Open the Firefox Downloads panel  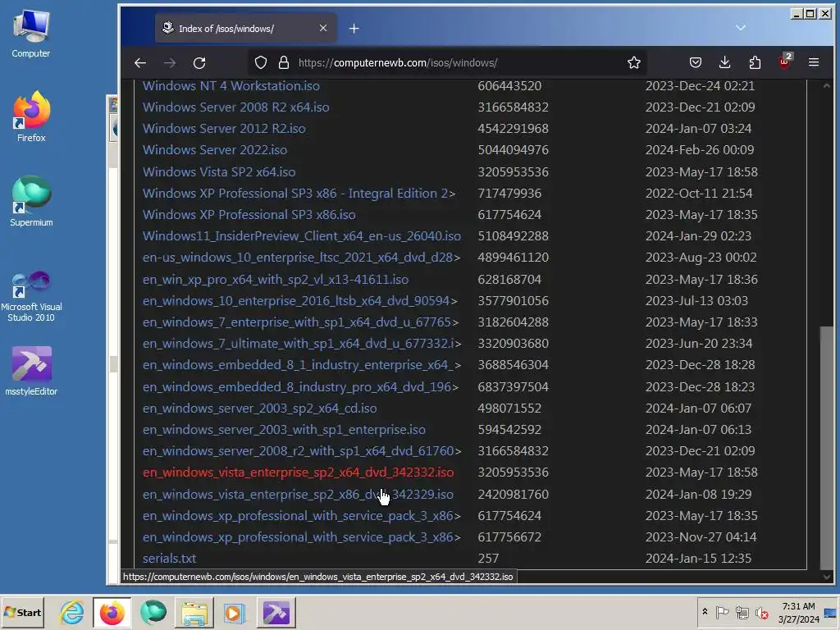[725, 62]
